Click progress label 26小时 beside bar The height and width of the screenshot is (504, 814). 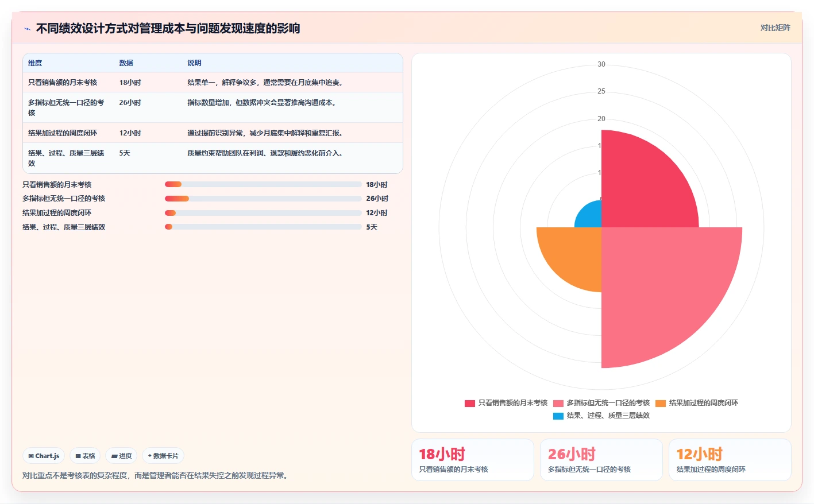tap(377, 199)
